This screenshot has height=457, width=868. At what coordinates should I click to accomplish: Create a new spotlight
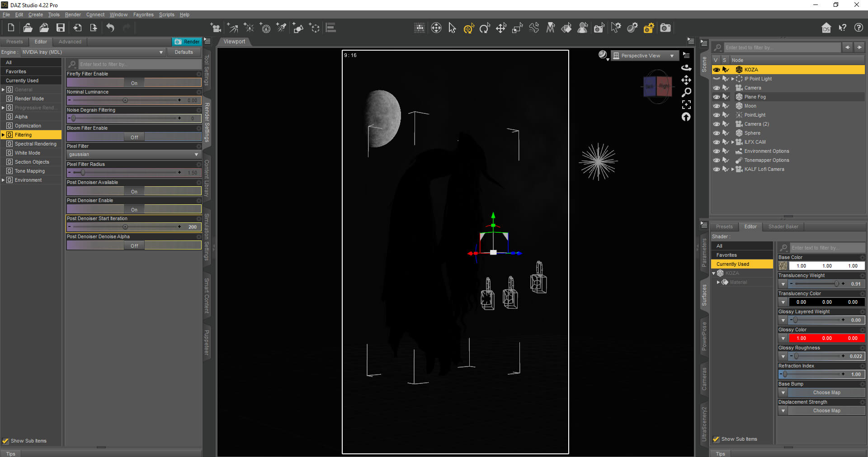click(x=281, y=28)
